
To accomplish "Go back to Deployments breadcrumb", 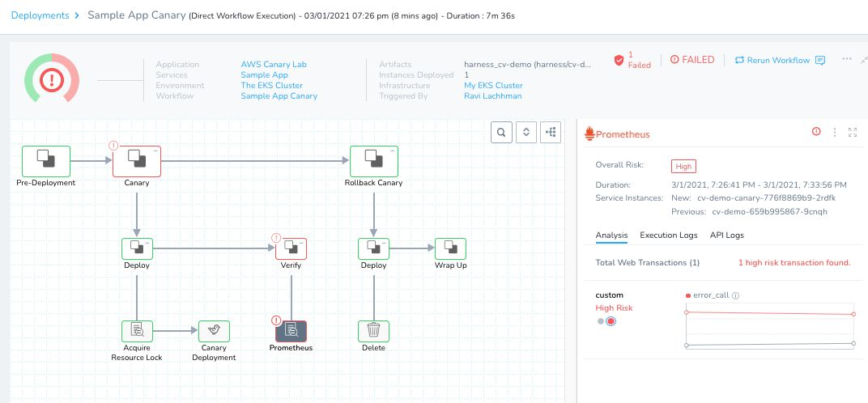I will (40, 15).
